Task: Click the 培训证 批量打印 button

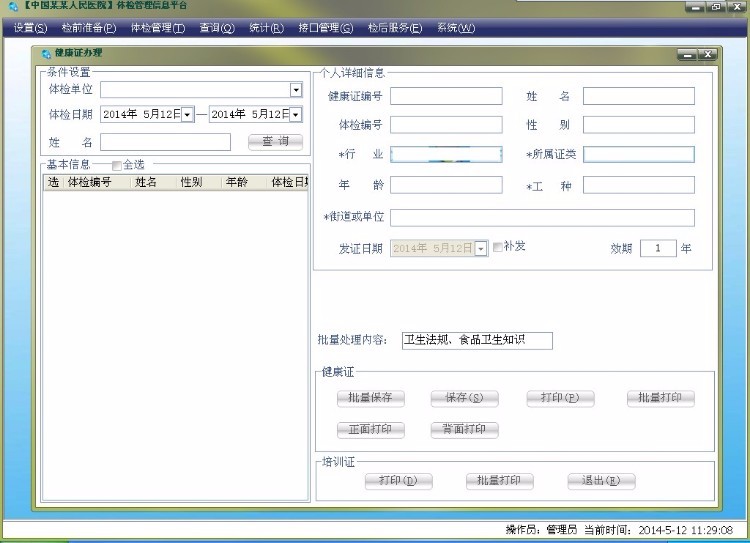Action: (x=499, y=481)
